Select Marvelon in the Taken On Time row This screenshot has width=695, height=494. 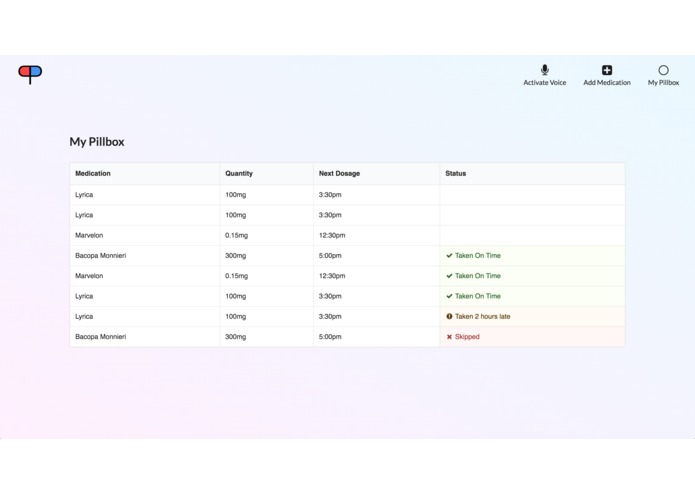(x=89, y=276)
